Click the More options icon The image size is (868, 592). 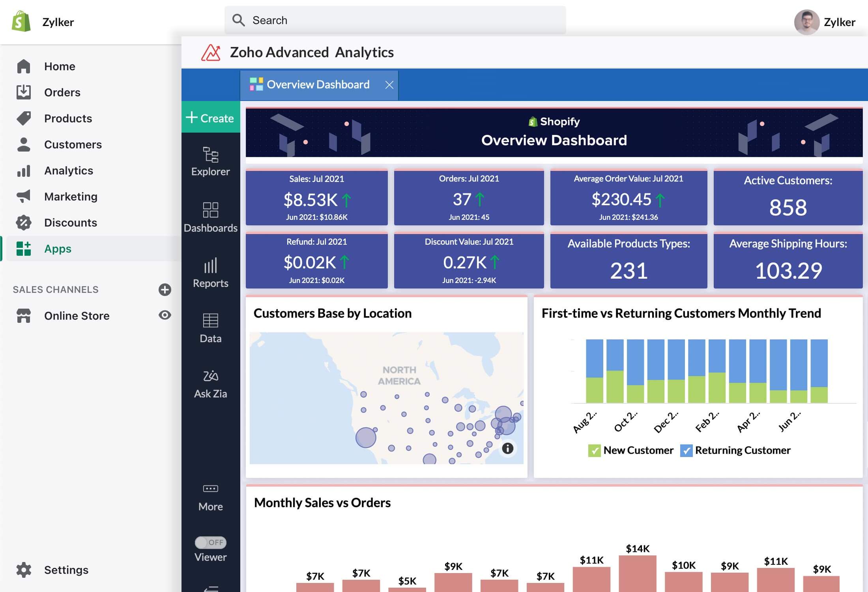(x=210, y=488)
